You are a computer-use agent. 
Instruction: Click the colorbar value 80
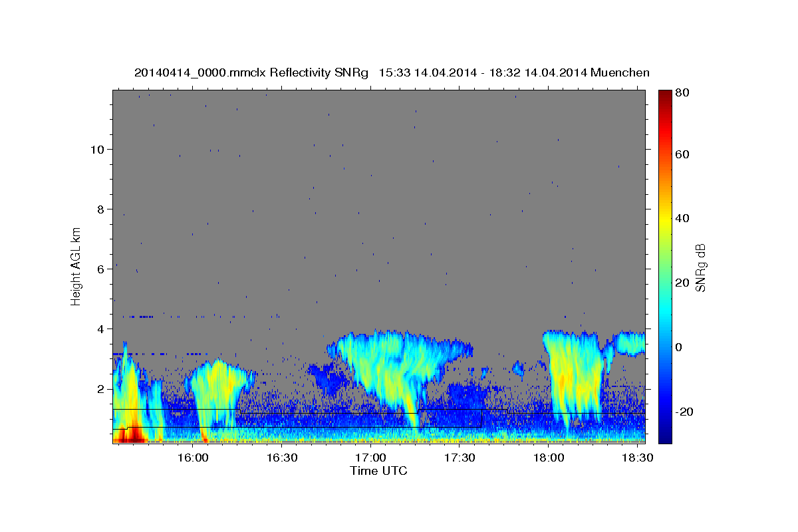click(682, 93)
